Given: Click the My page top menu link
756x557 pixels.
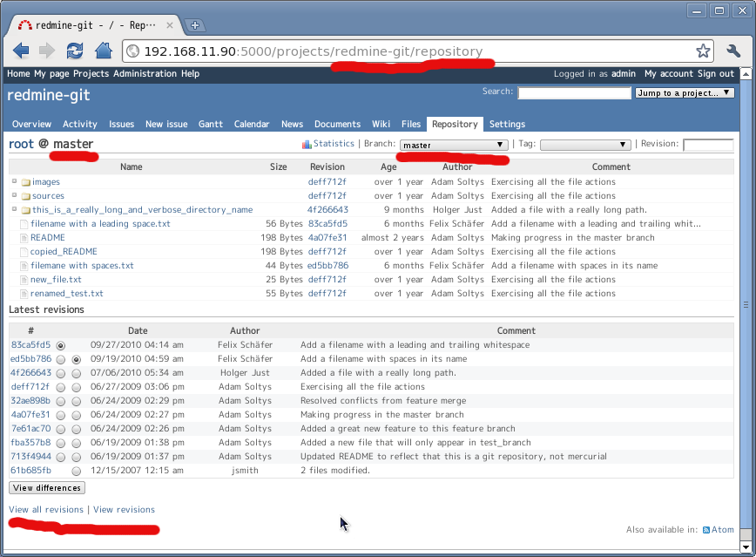Looking at the screenshot, I should (x=51, y=73).
